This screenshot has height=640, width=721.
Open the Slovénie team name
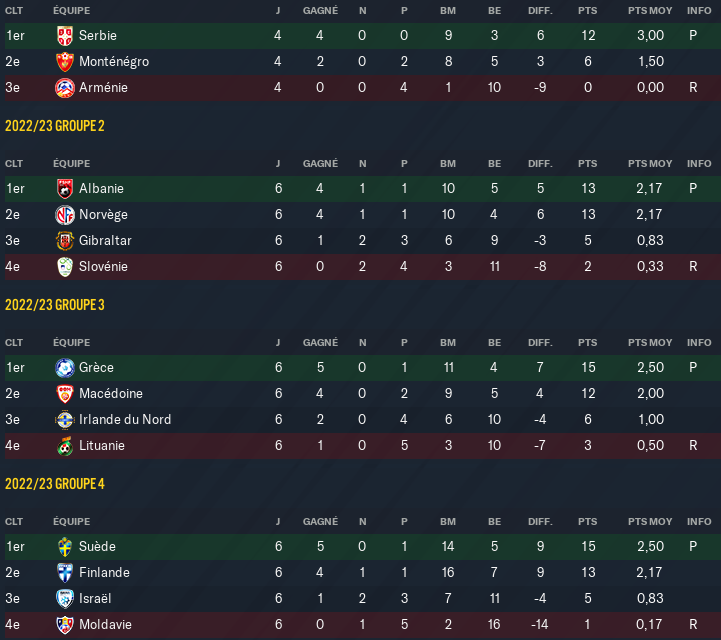click(x=103, y=266)
